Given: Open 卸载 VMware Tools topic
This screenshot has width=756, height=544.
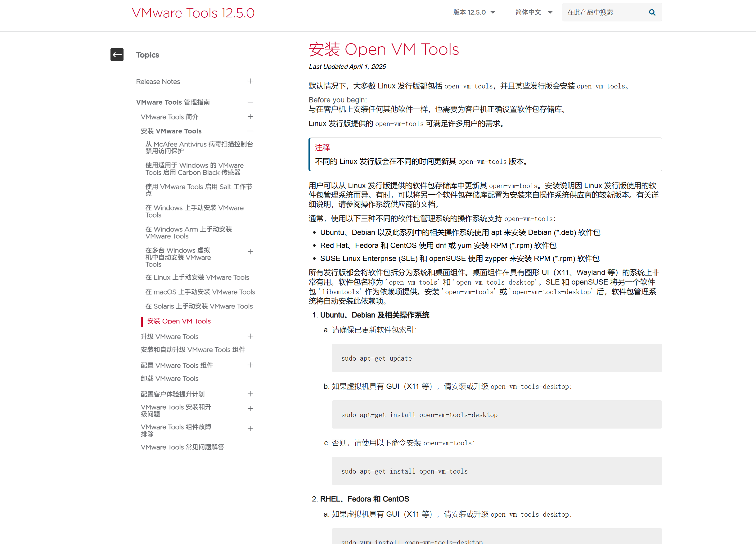Looking at the screenshot, I should pyautogui.click(x=170, y=379).
